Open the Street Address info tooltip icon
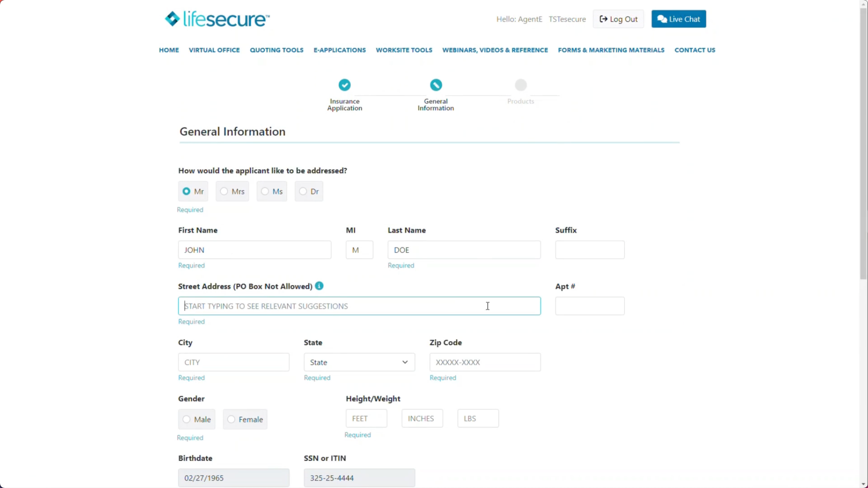 click(319, 286)
